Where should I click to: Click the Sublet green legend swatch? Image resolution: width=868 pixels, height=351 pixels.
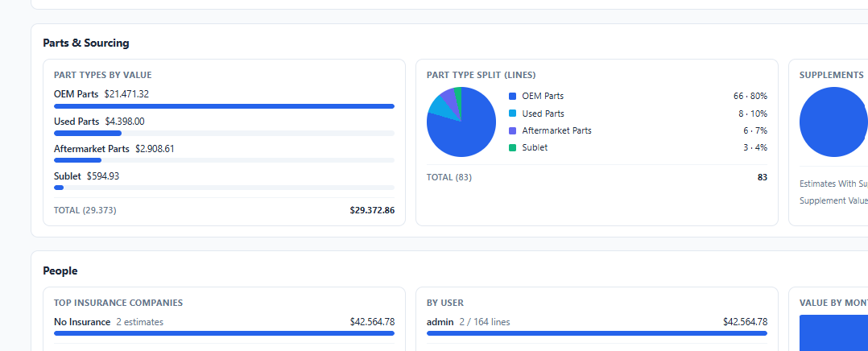tap(512, 148)
